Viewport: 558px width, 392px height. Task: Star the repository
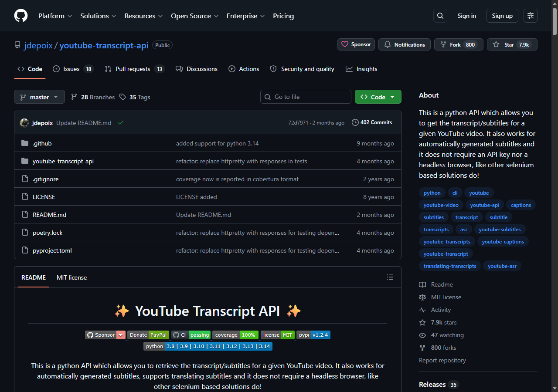click(x=512, y=44)
